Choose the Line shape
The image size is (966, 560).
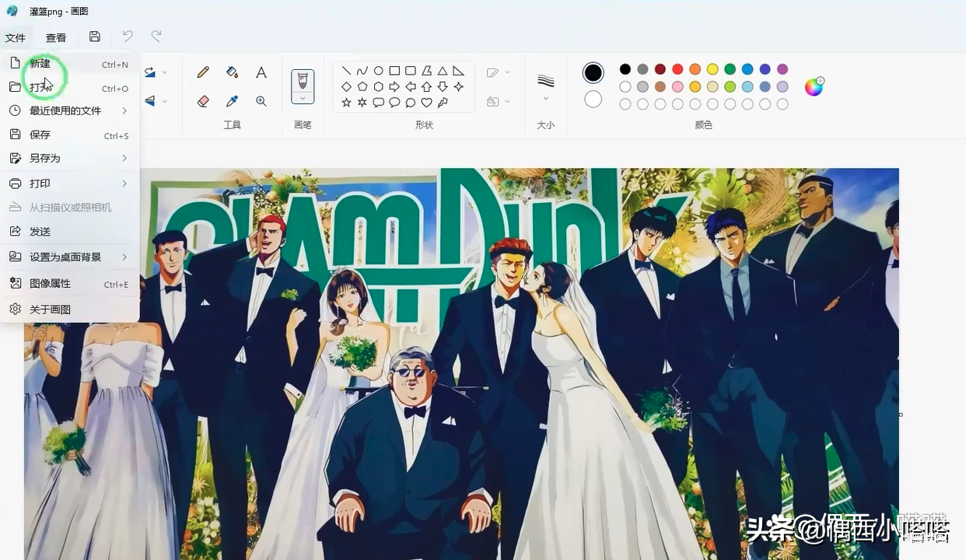coord(346,71)
